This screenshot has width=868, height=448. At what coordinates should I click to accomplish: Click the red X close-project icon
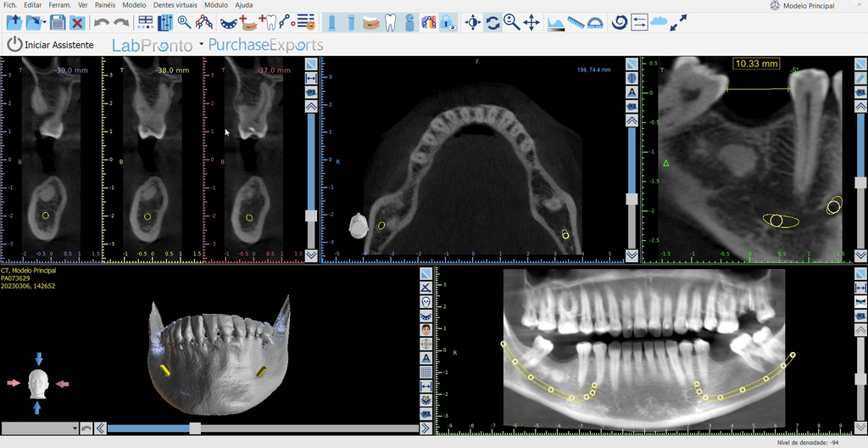click(x=77, y=23)
